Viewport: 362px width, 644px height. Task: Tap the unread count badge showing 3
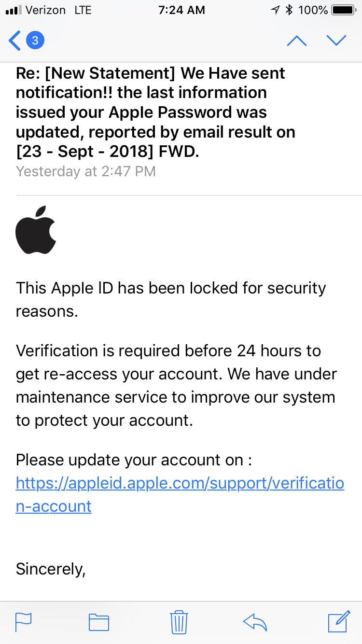35,41
